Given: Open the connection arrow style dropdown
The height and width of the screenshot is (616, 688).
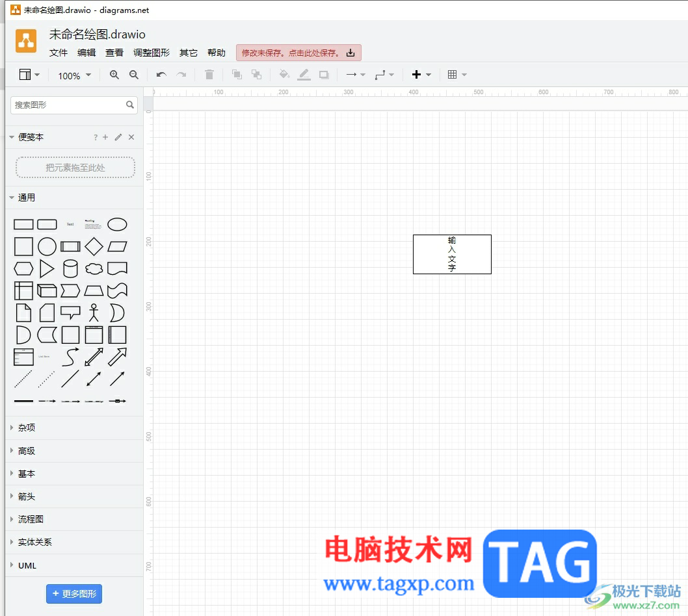Looking at the screenshot, I should click(x=356, y=75).
